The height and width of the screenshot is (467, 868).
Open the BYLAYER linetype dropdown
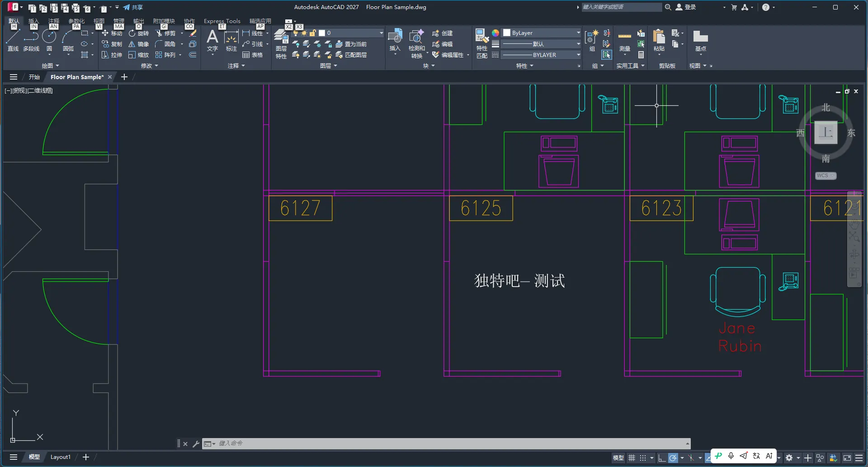coord(542,55)
